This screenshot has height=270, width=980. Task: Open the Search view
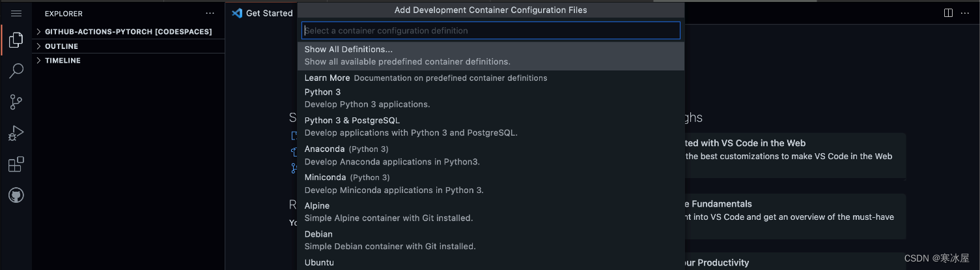tap(16, 71)
